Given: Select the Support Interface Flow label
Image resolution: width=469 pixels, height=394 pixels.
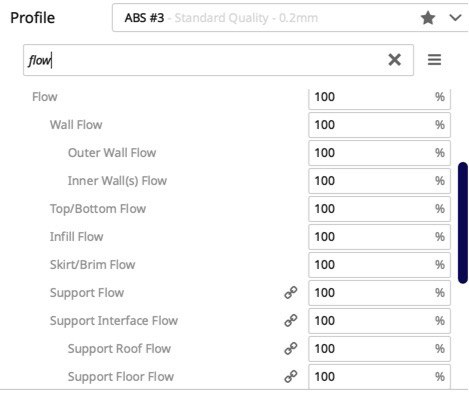Looking at the screenshot, I should (x=114, y=321).
